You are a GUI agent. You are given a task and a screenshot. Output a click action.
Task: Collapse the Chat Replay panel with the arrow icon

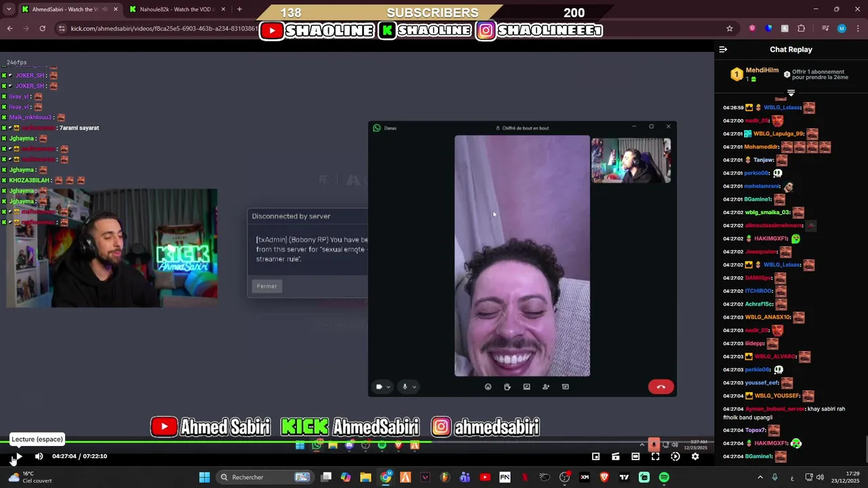click(723, 49)
